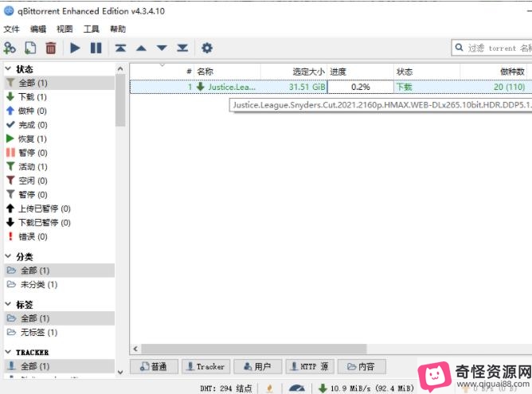Viewport: 532px width, 394px height.
Task: Open the 工具 menu
Action: (x=92, y=29)
